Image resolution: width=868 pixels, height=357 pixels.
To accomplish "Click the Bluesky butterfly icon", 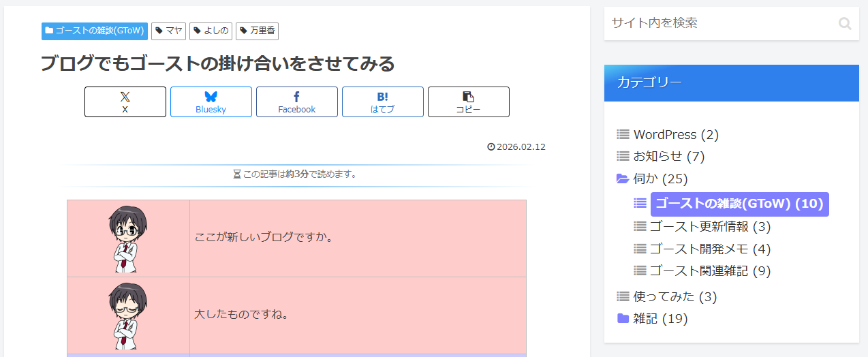I will click(x=211, y=97).
